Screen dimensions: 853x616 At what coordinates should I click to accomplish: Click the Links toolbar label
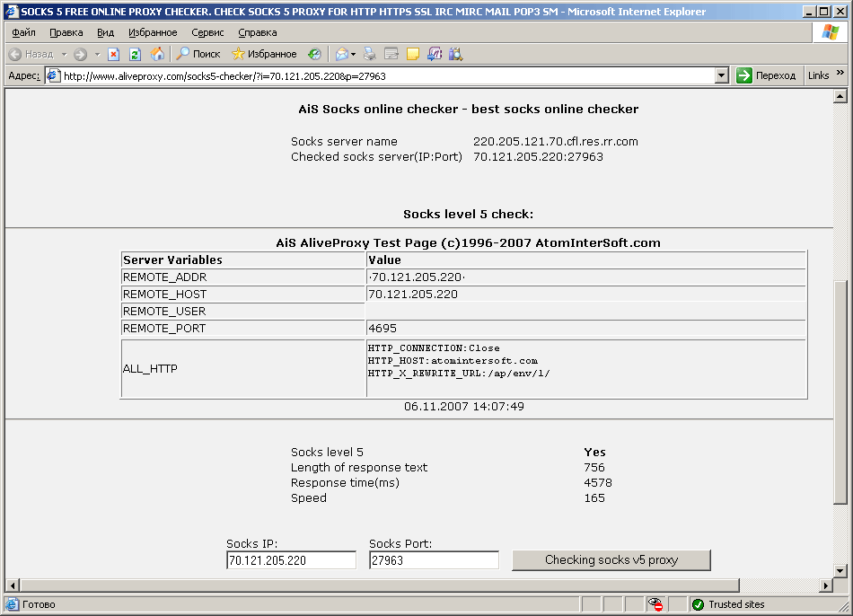pyautogui.click(x=818, y=75)
